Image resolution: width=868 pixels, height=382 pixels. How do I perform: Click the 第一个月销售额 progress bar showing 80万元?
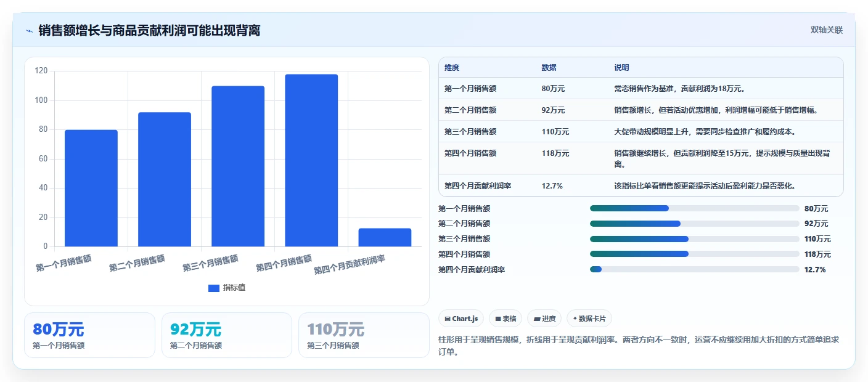(x=694, y=208)
